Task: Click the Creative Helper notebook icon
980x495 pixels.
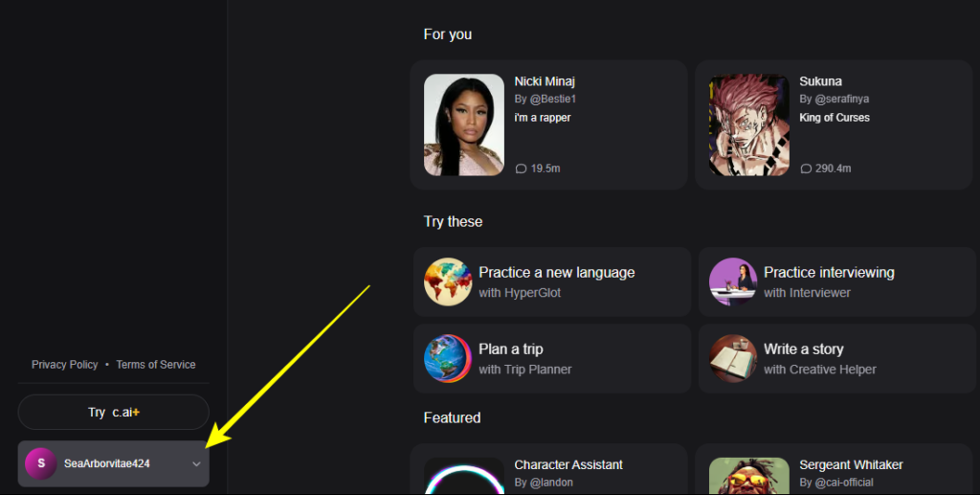Action: 732,359
